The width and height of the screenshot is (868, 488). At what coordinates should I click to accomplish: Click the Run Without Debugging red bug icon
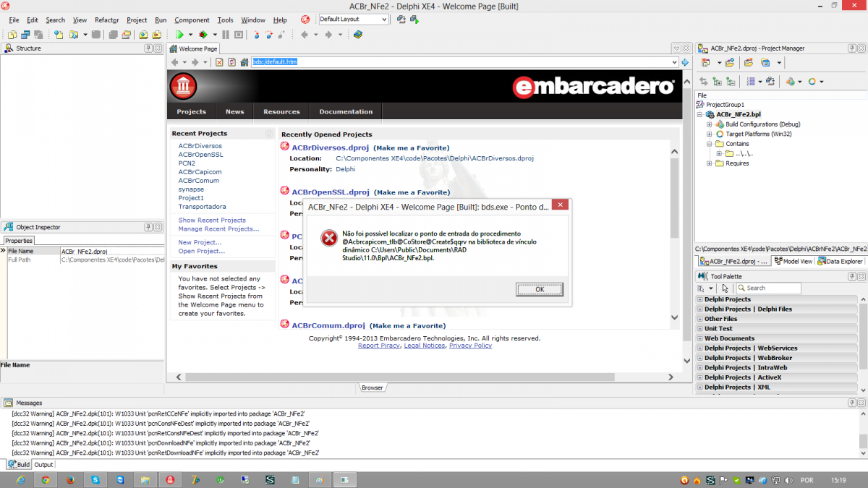(203, 35)
